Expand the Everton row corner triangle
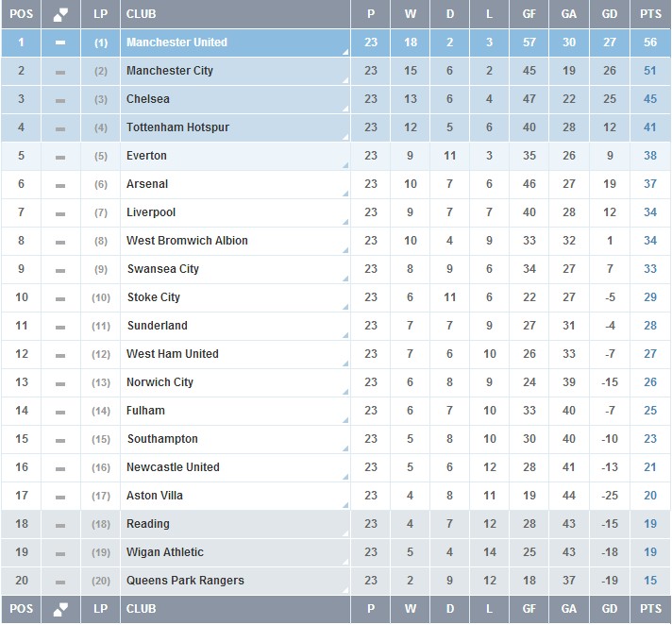The image size is (672, 625). click(345, 166)
